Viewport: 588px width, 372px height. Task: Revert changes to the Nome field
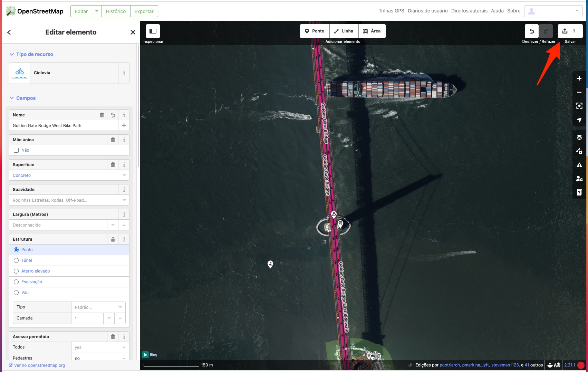tap(113, 115)
